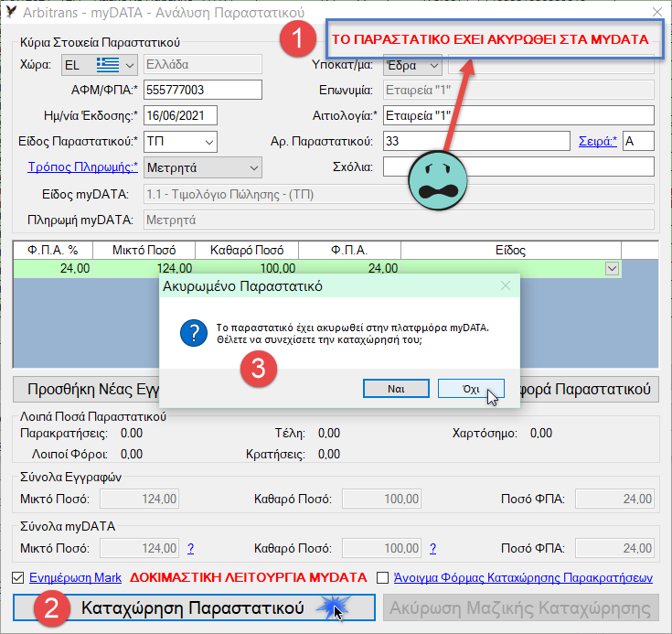Click the Ελλάδα country name field
This screenshot has height=634, width=672.
pos(203,65)
